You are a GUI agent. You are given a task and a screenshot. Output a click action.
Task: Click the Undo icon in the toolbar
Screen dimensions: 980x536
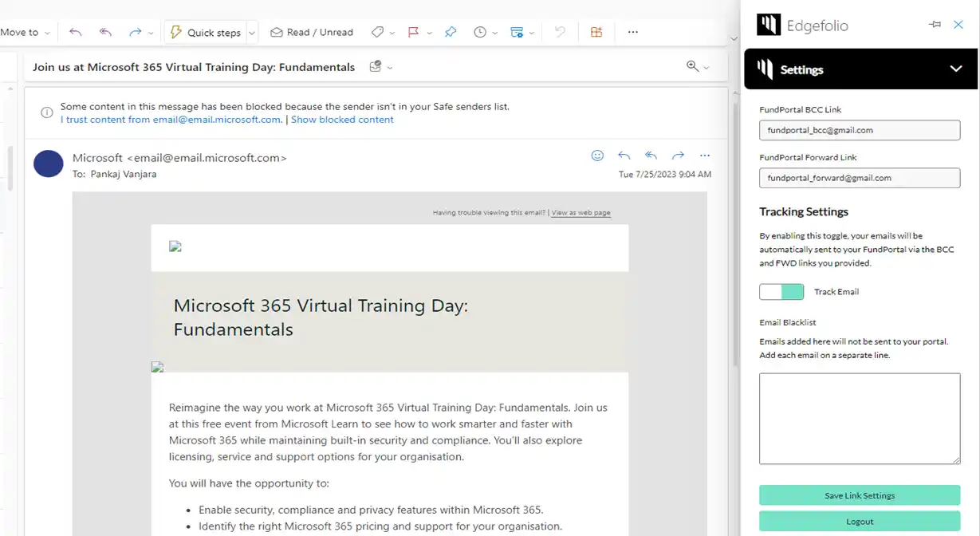click(560, 32)
